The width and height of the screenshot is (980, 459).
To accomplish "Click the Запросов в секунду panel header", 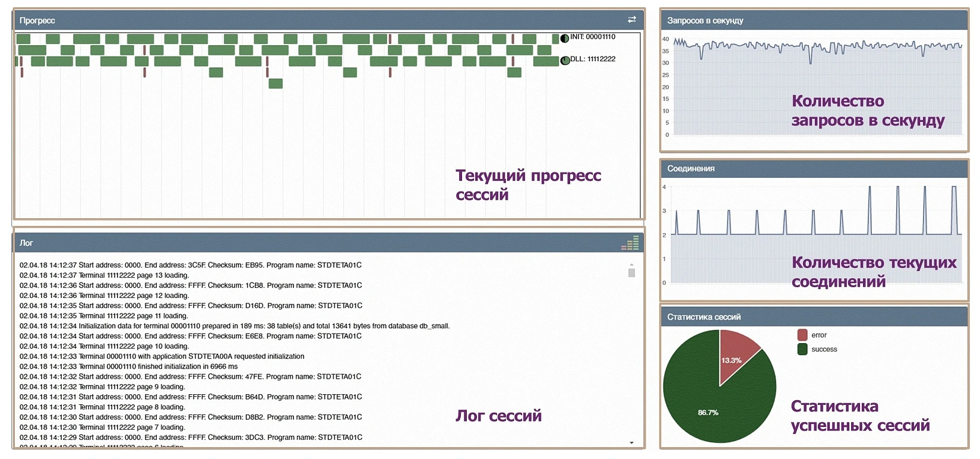I will click(x=705, y=20).
